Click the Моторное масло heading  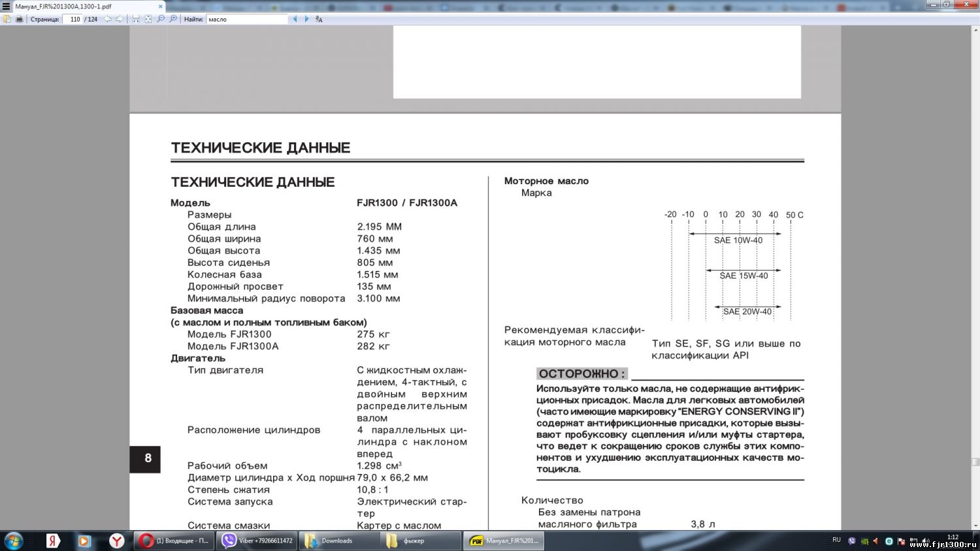tap(546, 181)
